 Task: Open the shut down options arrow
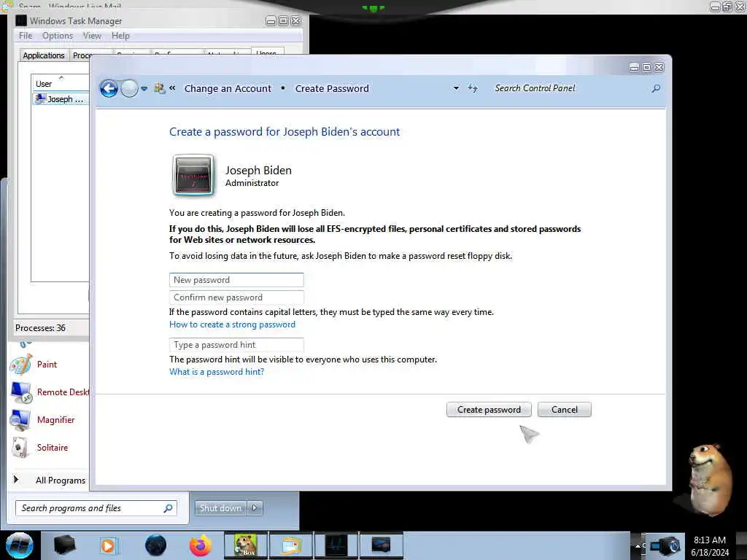255,508
